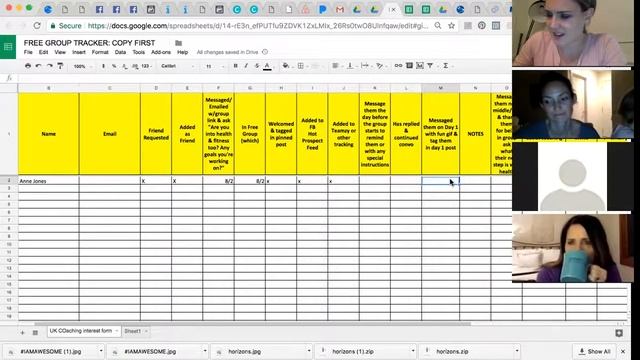
Task: Expand options for the horizons.zip download
Action: pos(517,351)
